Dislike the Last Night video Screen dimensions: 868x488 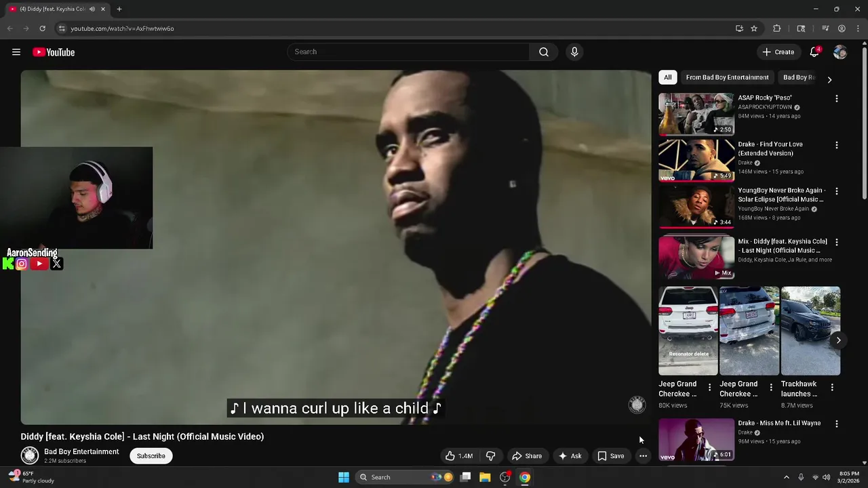tap(491, 456)
